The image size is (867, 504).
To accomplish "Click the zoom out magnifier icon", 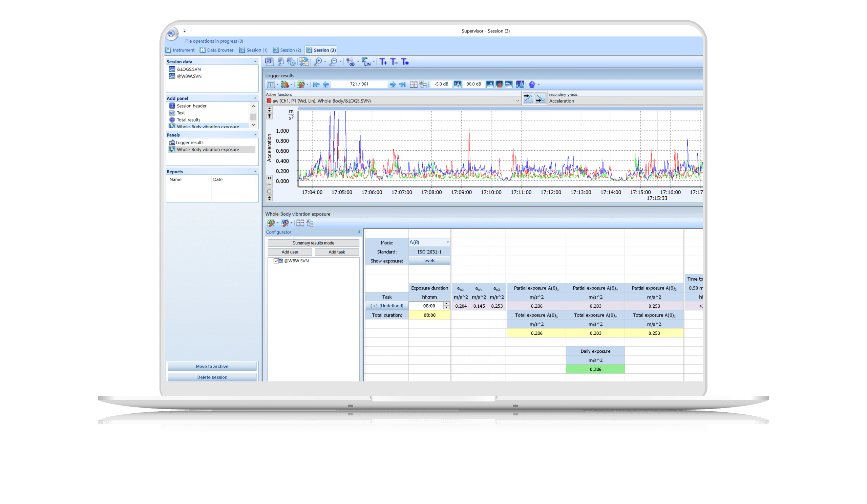I will 333,62.
